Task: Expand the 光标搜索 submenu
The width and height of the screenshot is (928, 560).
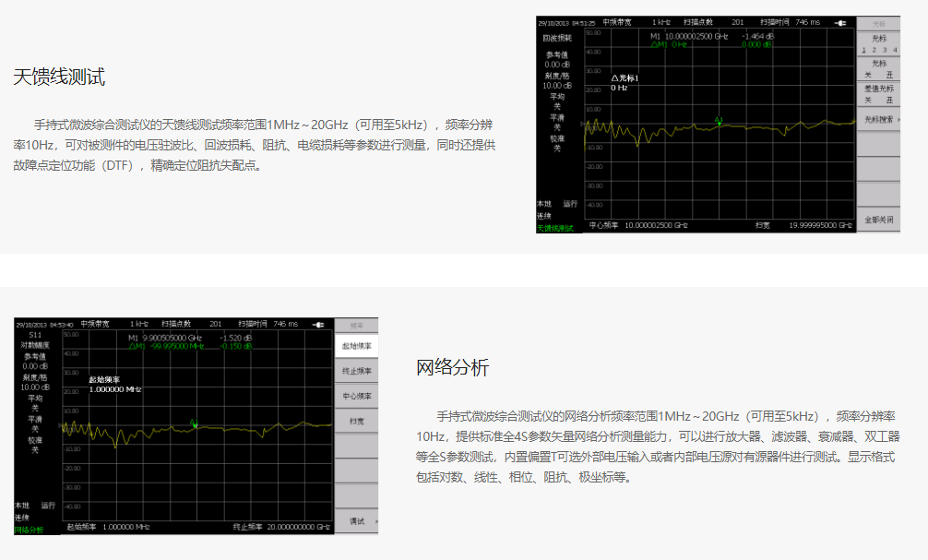Action: [x=878, y=120]
